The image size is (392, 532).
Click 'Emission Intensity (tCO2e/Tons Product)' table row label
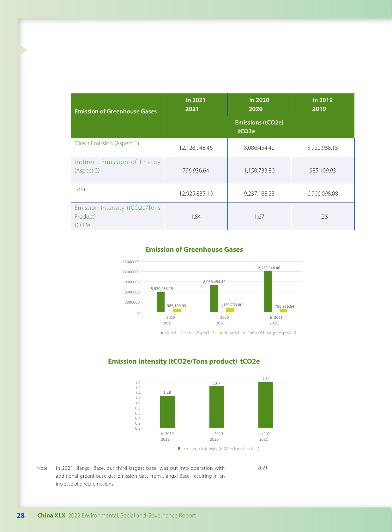click(118, 216)
